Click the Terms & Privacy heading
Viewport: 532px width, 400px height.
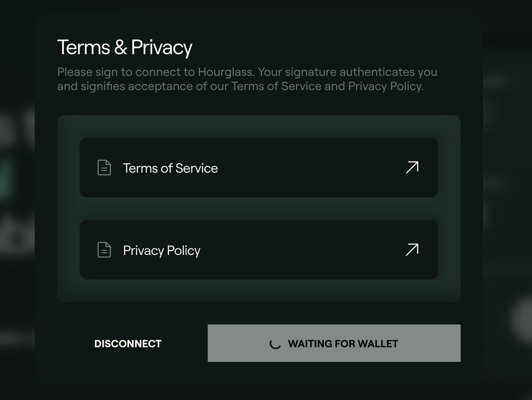(x=125, y=47)
